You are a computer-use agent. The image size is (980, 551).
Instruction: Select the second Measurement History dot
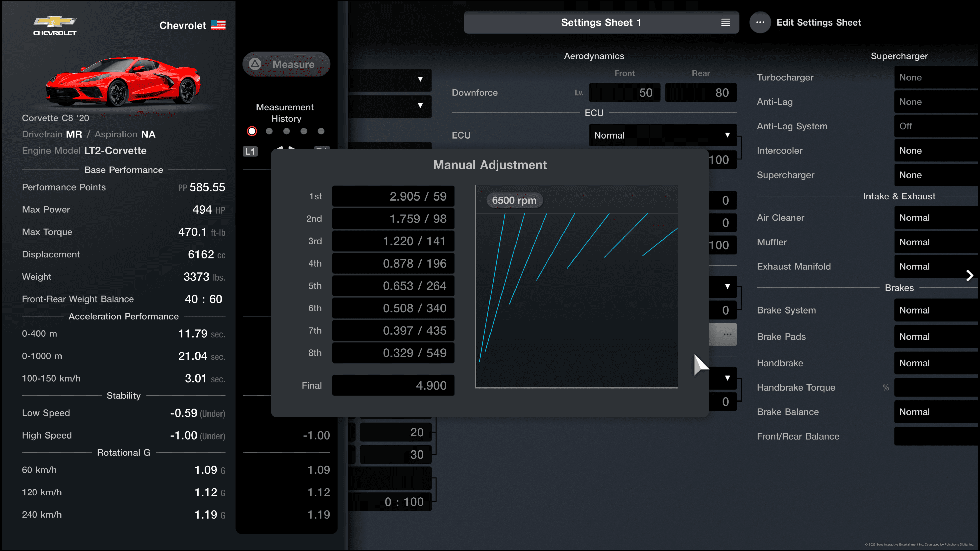click(x=269, y=131)
